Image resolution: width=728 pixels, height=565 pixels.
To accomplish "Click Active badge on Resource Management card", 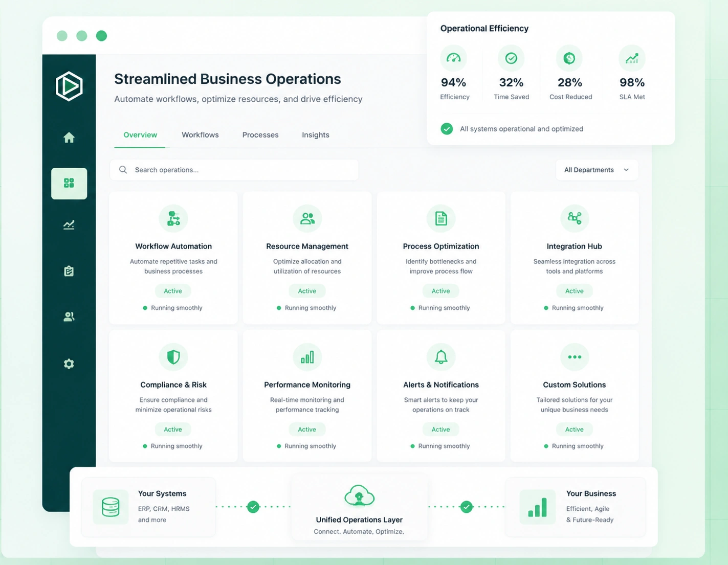I will 307,291.
